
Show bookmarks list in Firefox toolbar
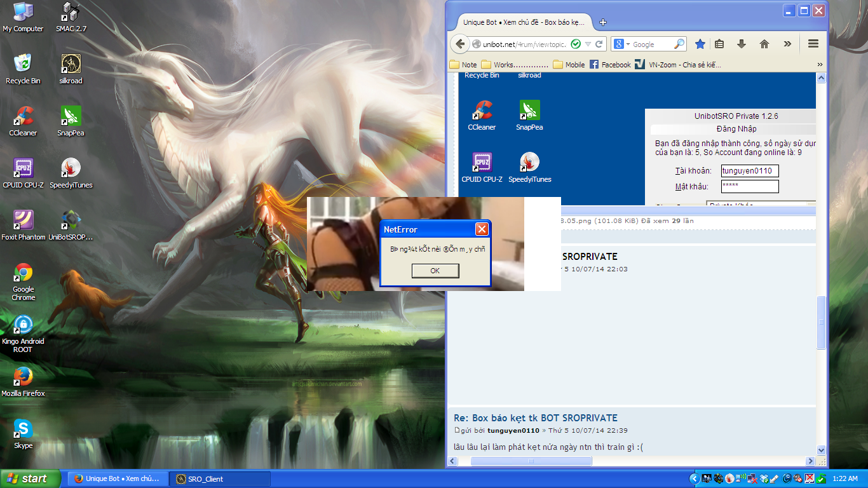[719, 44]
